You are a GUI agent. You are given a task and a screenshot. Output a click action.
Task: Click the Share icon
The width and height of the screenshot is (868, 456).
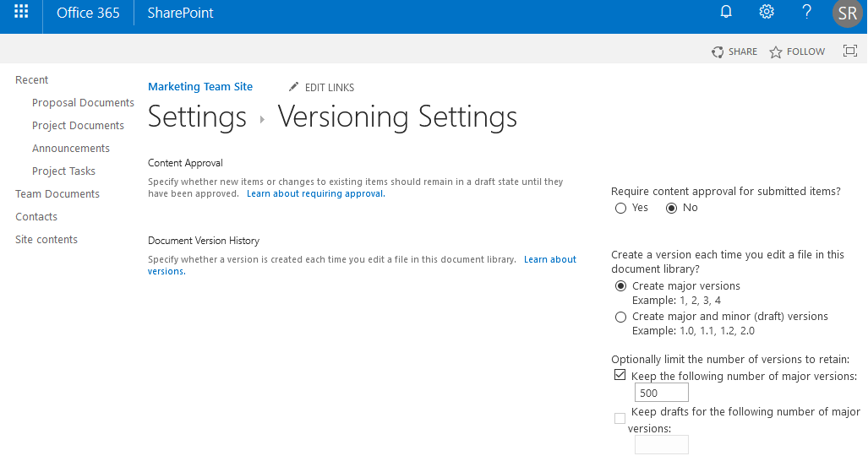718,52
